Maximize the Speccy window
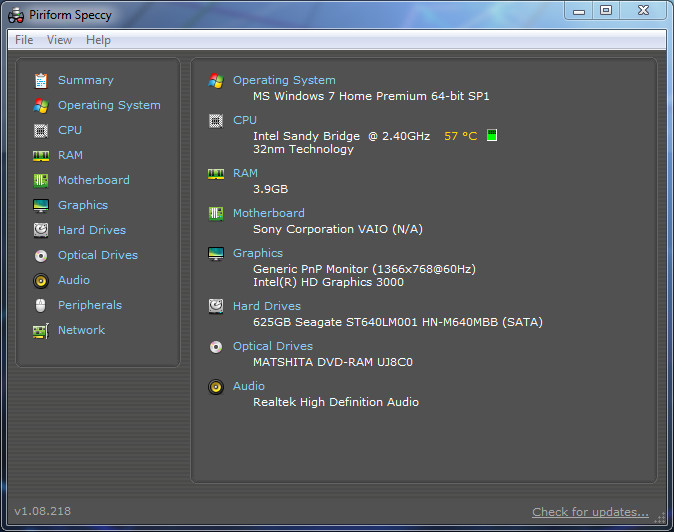674x532 pixels. tap(606, 10)
